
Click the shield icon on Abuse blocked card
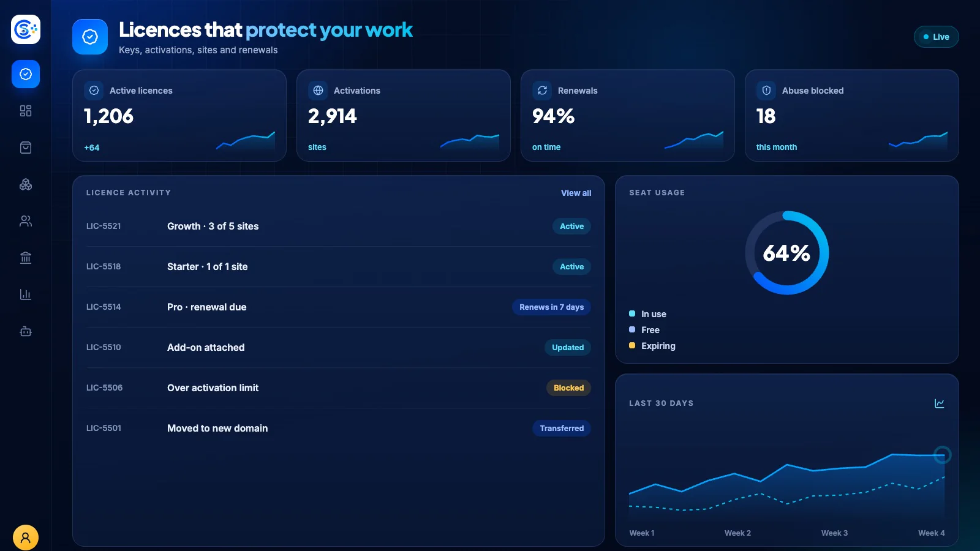click(766, 91)
